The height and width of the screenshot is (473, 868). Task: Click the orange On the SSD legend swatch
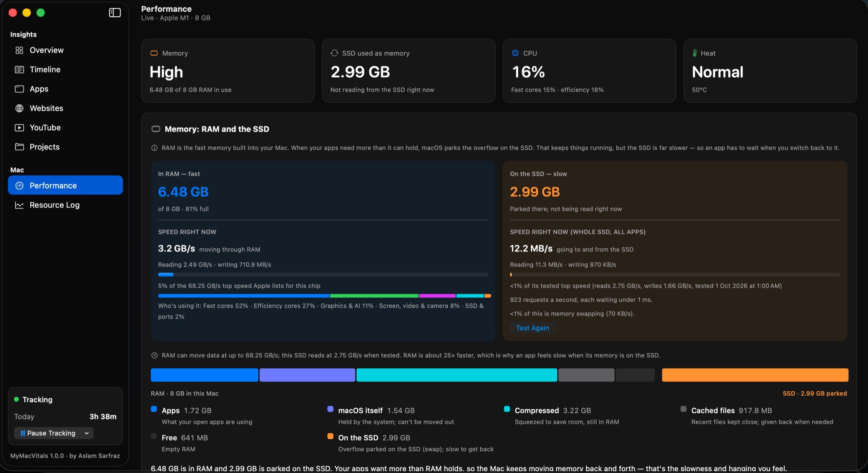tap(330, 437)
